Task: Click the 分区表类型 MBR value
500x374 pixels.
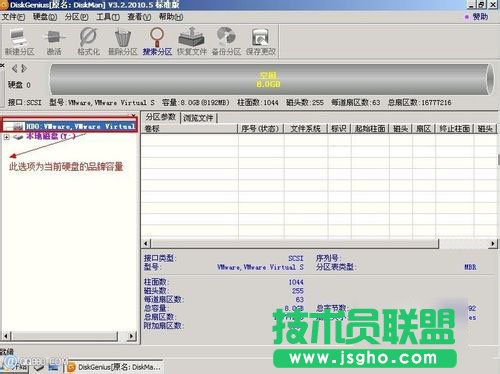Action: point(470,267)
